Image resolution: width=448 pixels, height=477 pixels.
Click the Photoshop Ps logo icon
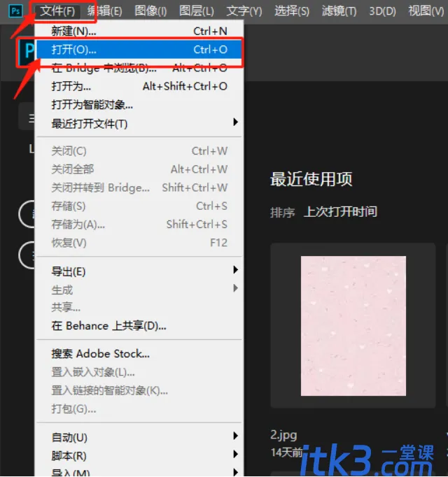tap(15, 11)
